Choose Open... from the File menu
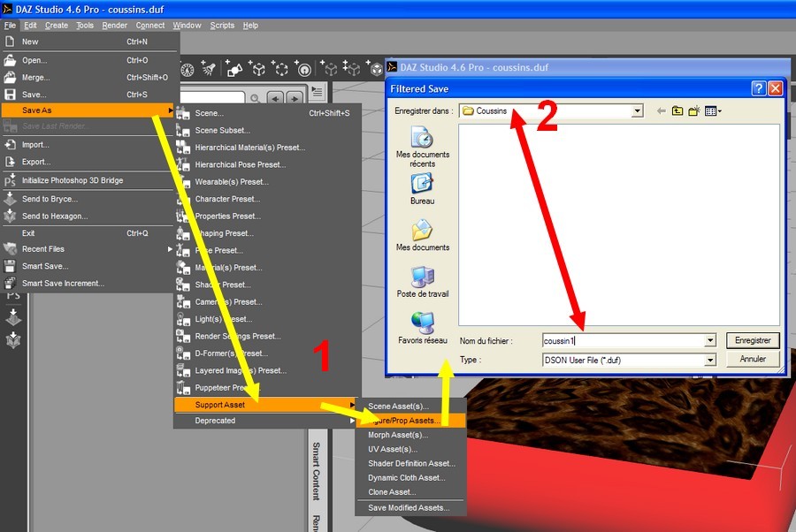Image resolution: width=796 pixels, height=532 pixels. (90, 60)
